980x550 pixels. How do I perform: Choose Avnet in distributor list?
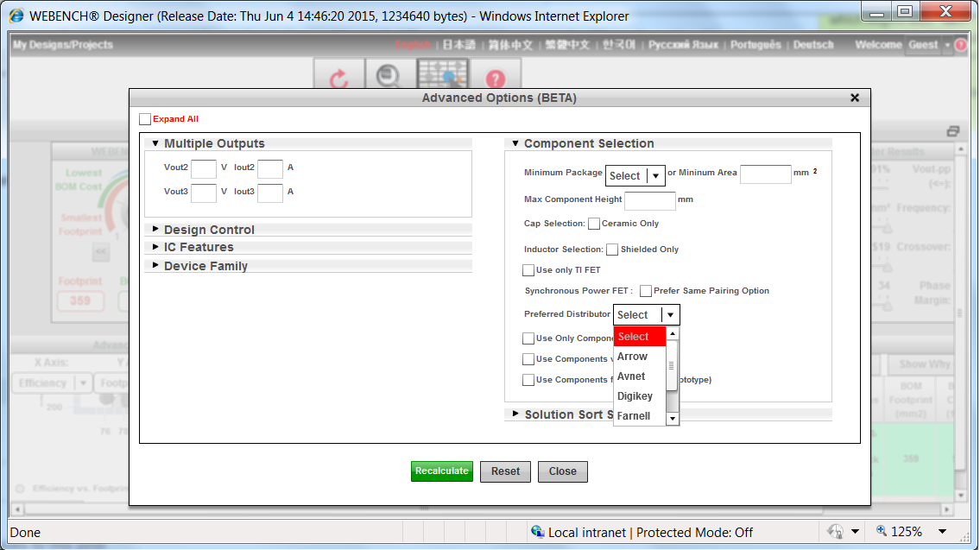pyautogui.click(x=640, y=376)
